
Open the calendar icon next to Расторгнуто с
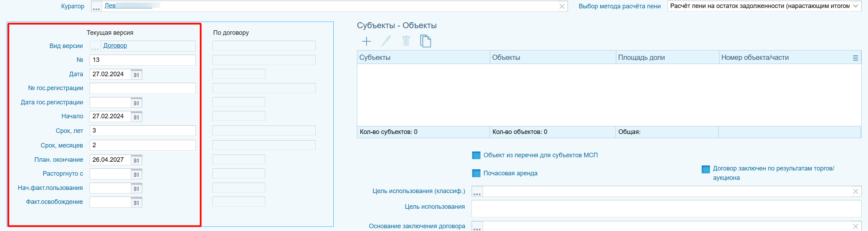click(x=136, y=174)
